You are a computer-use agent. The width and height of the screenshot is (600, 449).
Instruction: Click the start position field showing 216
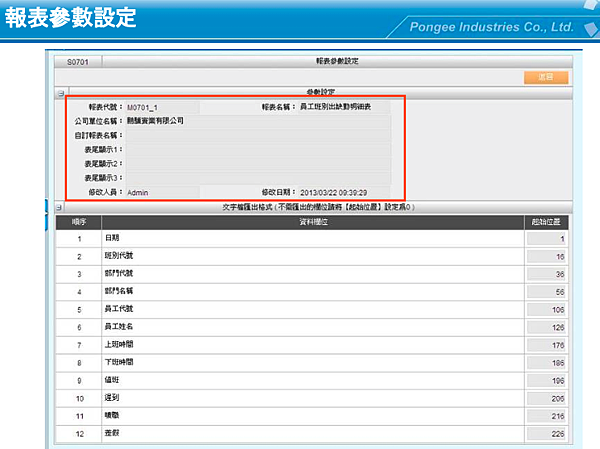click(x=546, y=416)
